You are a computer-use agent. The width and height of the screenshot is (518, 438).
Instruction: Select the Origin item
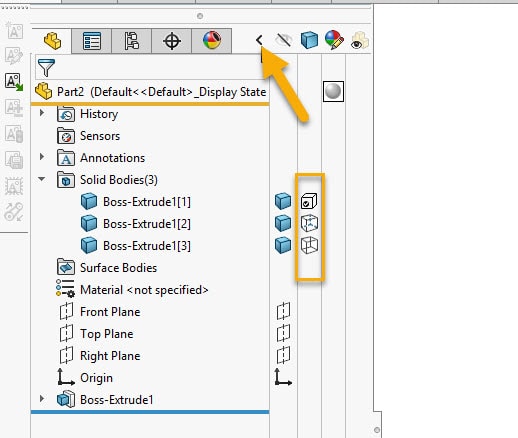click(96, 378)
